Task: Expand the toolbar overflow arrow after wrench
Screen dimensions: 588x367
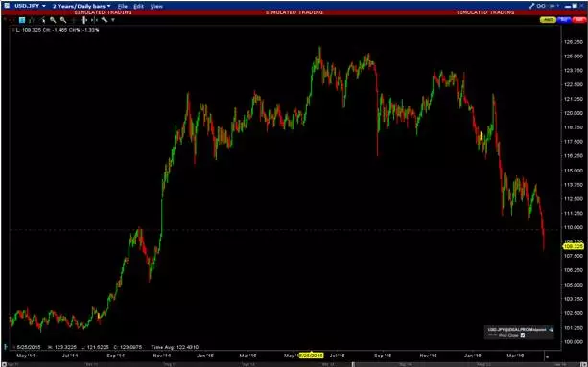Action: pyautogui.click(x=113, y=20)
